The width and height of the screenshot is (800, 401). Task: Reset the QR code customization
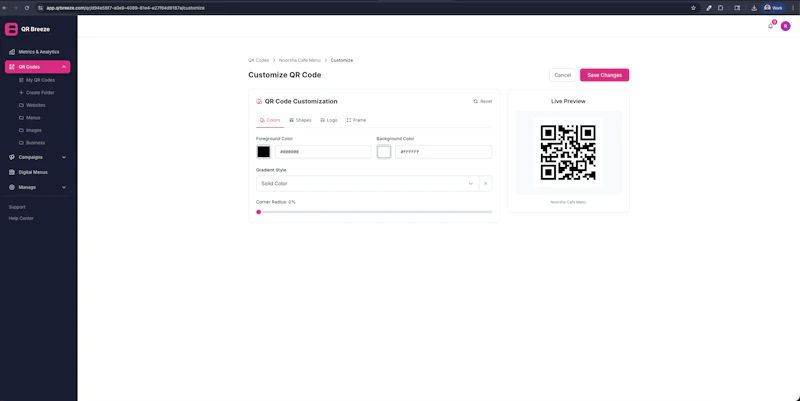click(483, 102)
